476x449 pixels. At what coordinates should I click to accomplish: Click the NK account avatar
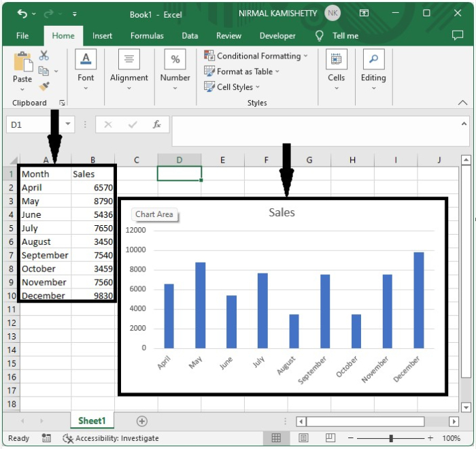click(x=333, y=13)
